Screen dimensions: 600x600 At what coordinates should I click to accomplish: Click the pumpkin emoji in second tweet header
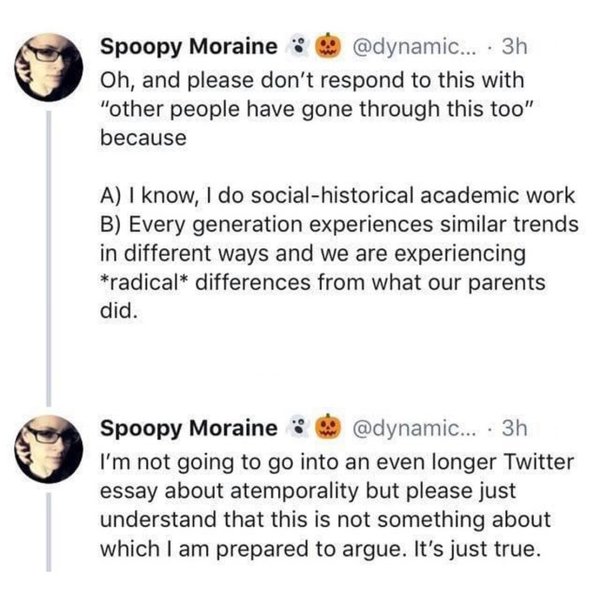click(327, 429)
